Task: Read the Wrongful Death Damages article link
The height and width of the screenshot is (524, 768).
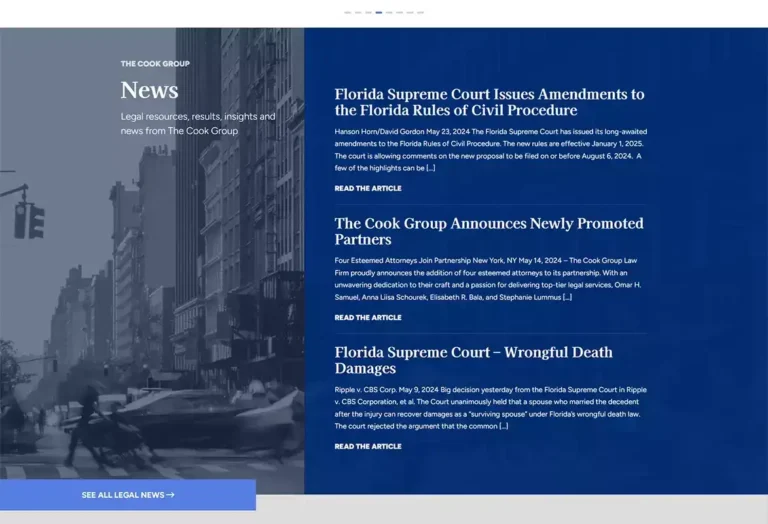Action: click(x=368, y=447)
